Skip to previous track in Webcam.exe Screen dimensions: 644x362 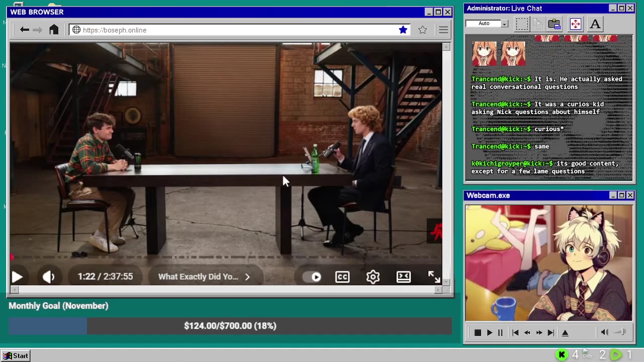click(x=515, y=332)
